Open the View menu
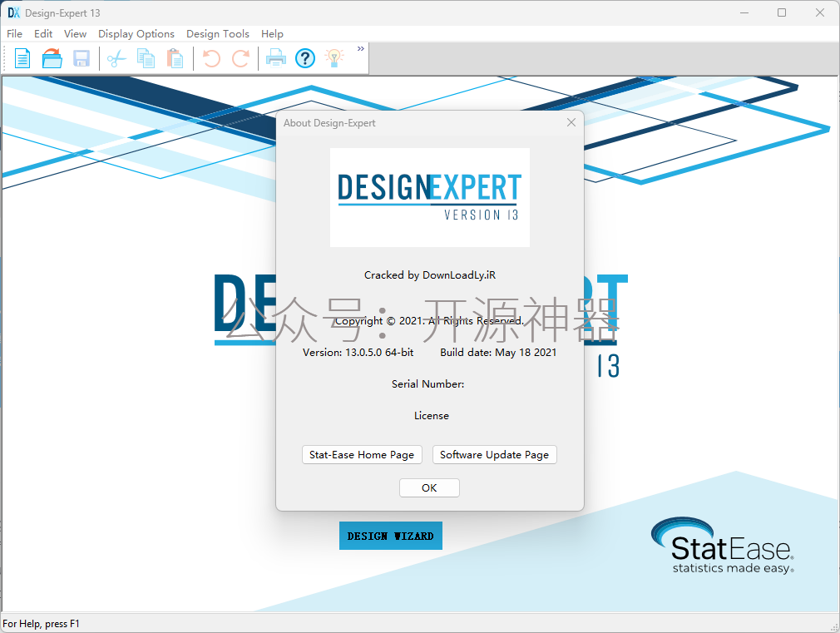 tap(75, 34)
